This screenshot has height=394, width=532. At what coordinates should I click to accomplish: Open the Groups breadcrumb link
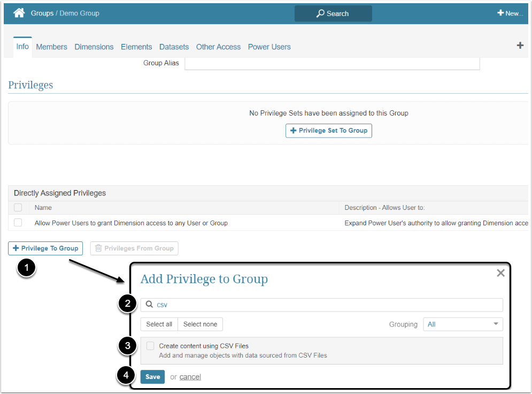point(42,13)
